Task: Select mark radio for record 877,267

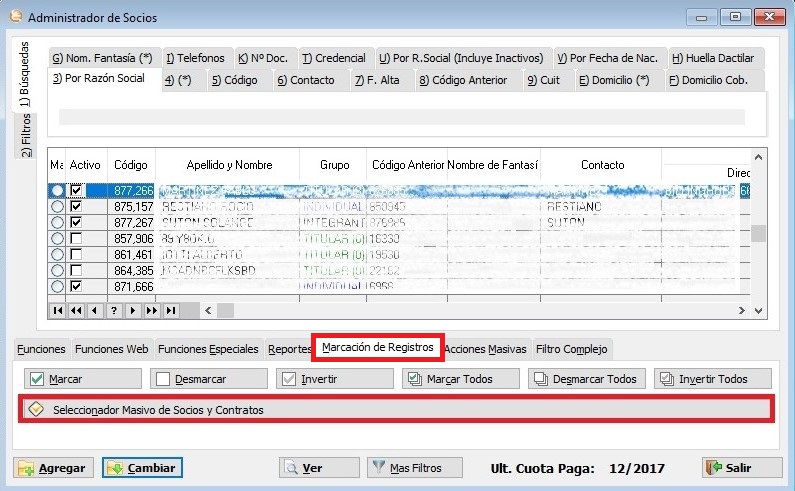Action: [x=57, y=222]
